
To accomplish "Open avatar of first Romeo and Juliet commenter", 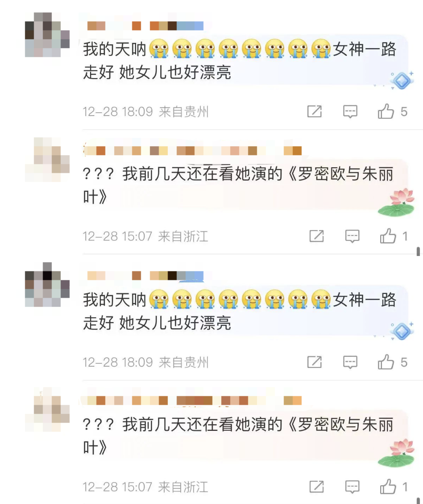I will (47, 159).
